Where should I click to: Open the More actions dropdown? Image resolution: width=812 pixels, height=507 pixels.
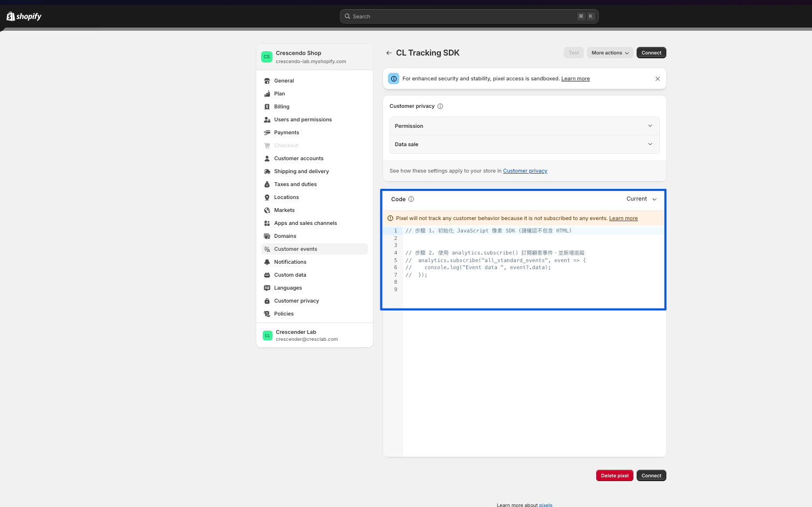[610, 53]
